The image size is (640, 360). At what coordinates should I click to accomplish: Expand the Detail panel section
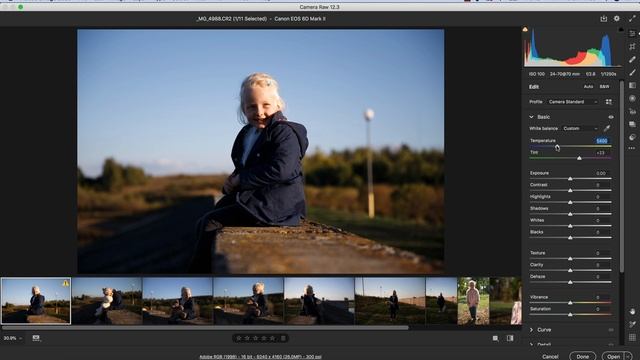tap(531, 344)
